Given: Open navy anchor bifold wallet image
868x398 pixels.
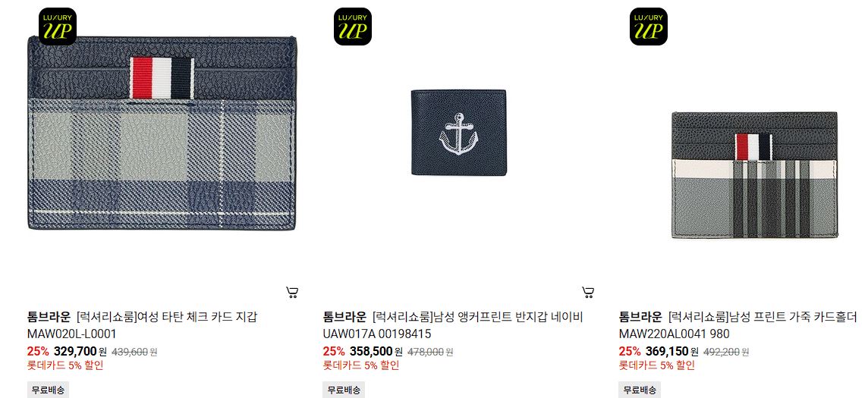Looking at the screenshot, I should pos(458,133).
